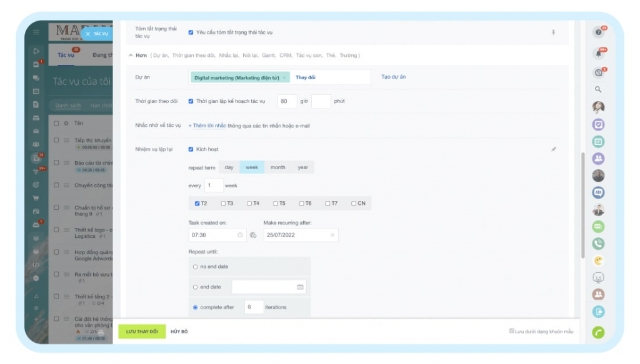The image size is (640, 364).
Task: Pin the task status summary field
Action: tap(554, 32)
